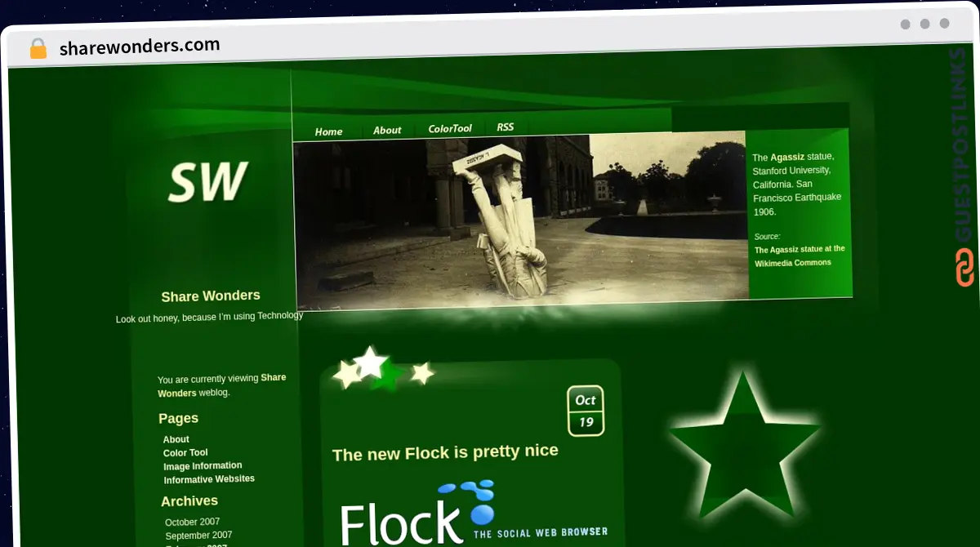
Task: Open the Color Tool page link
Action: pyautogui.click(x=185, y=452)
